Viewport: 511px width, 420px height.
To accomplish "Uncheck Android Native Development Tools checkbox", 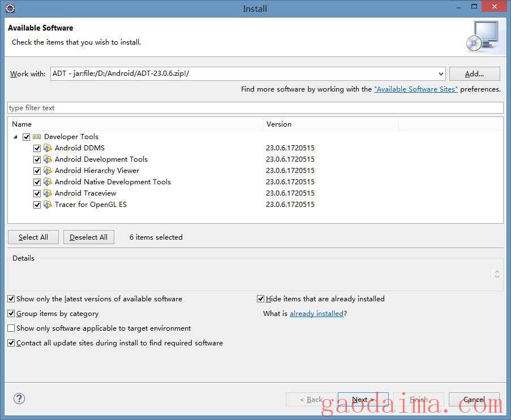I will 37,183.
